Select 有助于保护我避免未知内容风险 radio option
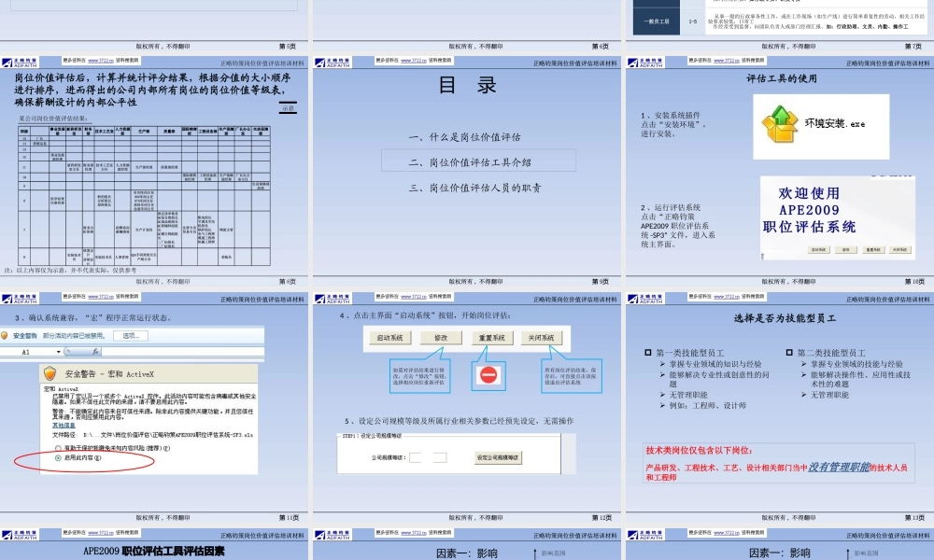The width and height of the screenshot is (934, 560). click(58, 448)
